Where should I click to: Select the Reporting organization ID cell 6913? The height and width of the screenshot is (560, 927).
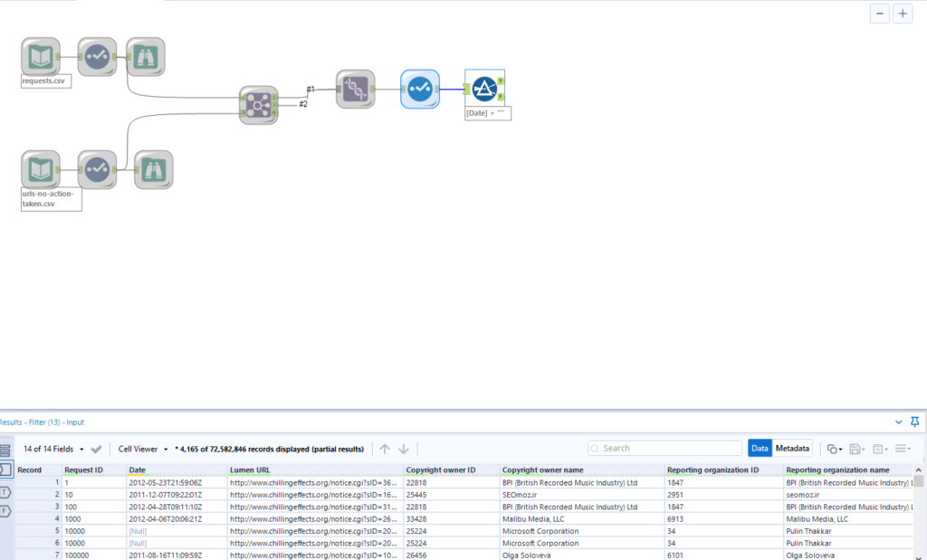(x=723, y=519)
